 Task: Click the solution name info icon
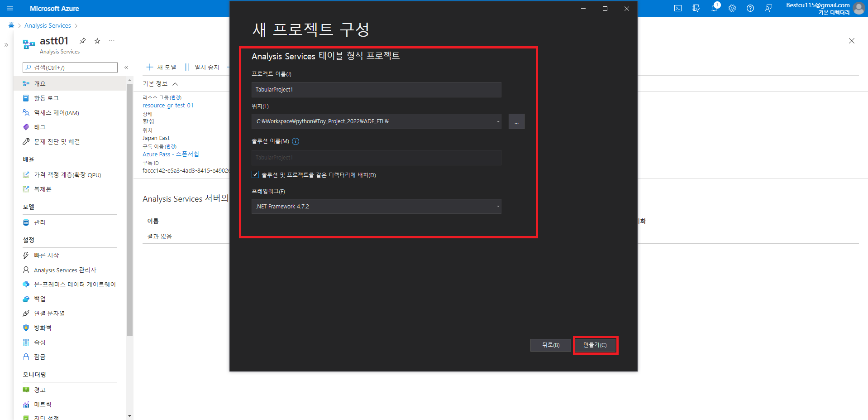pyautogui.click(x=296, y=141)
